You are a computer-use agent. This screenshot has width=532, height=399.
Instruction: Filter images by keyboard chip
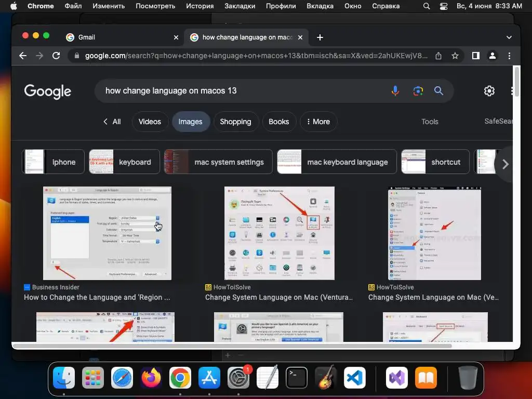click(x=124, y=162)
